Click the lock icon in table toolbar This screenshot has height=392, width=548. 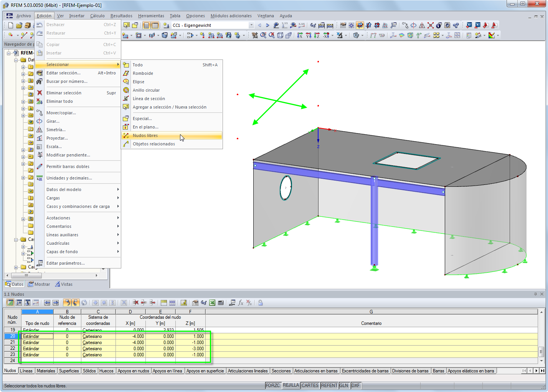click(x=261, y=303)
